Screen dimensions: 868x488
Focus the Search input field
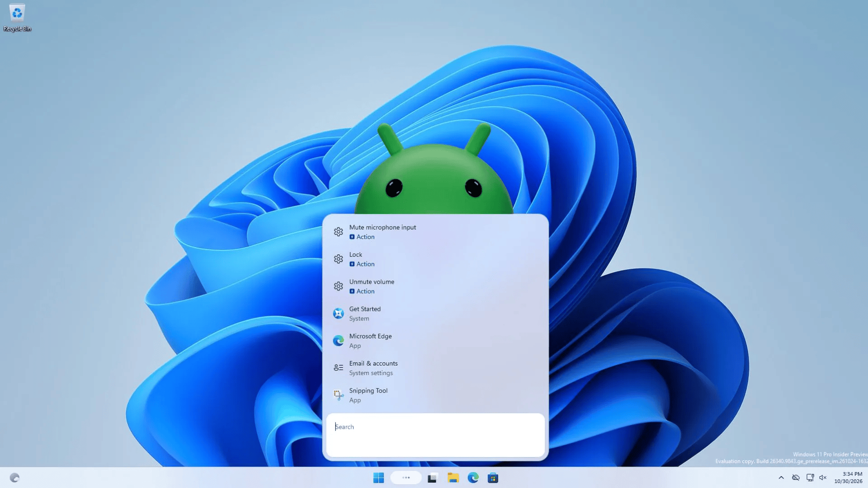(x=435, y=435)
